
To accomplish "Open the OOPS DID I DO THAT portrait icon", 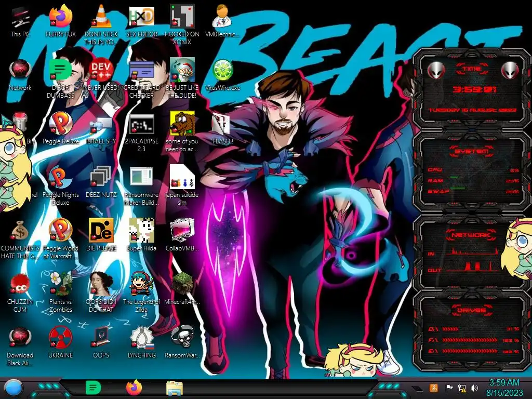I will point(101,292).
